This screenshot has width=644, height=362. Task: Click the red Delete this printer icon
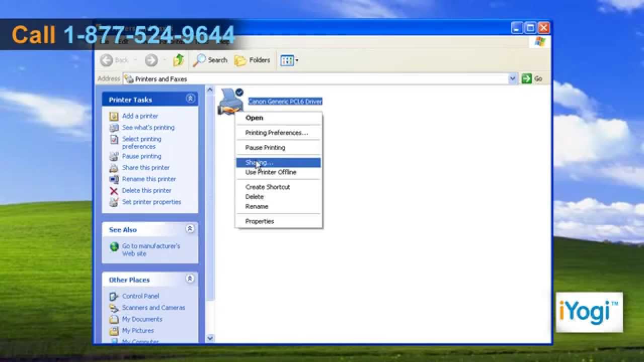pos(114,191)
